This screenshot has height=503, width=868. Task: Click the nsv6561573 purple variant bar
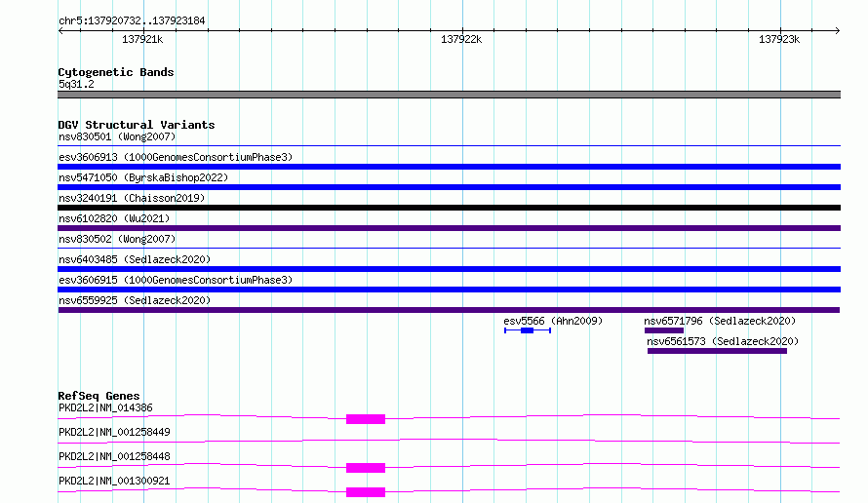tap(717, 351)
